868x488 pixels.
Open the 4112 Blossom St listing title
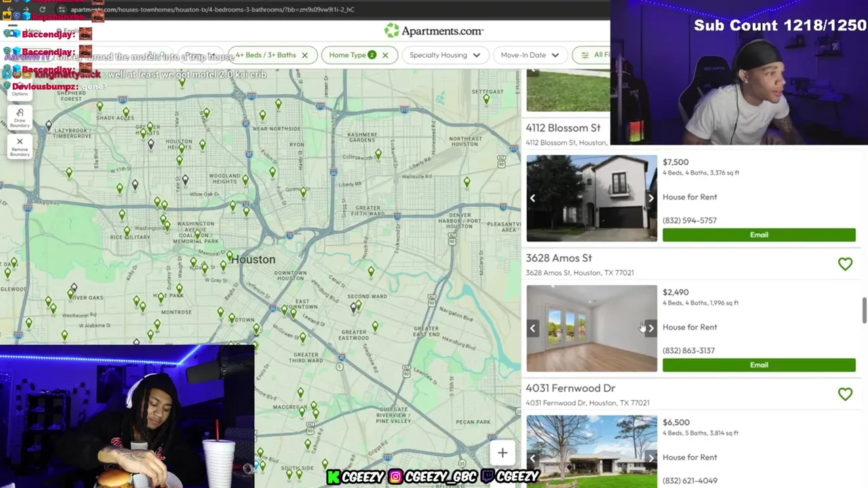563,128
